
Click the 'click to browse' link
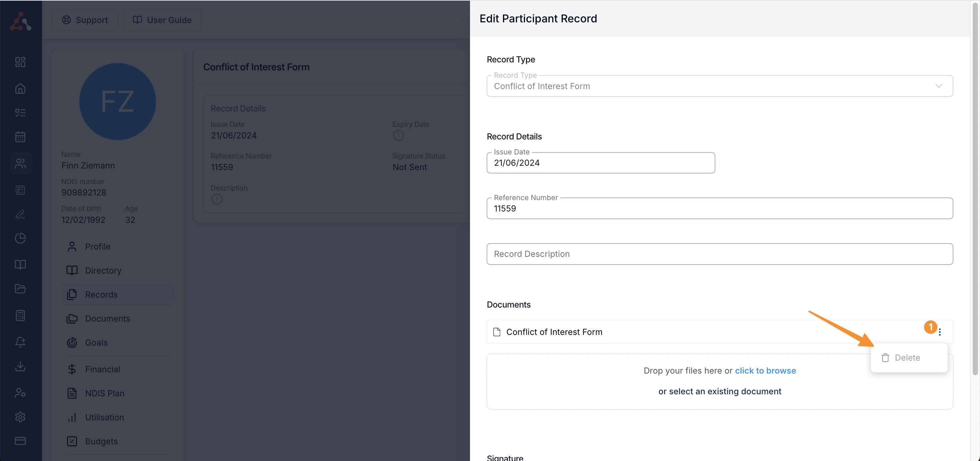click(x=765, y=370)
